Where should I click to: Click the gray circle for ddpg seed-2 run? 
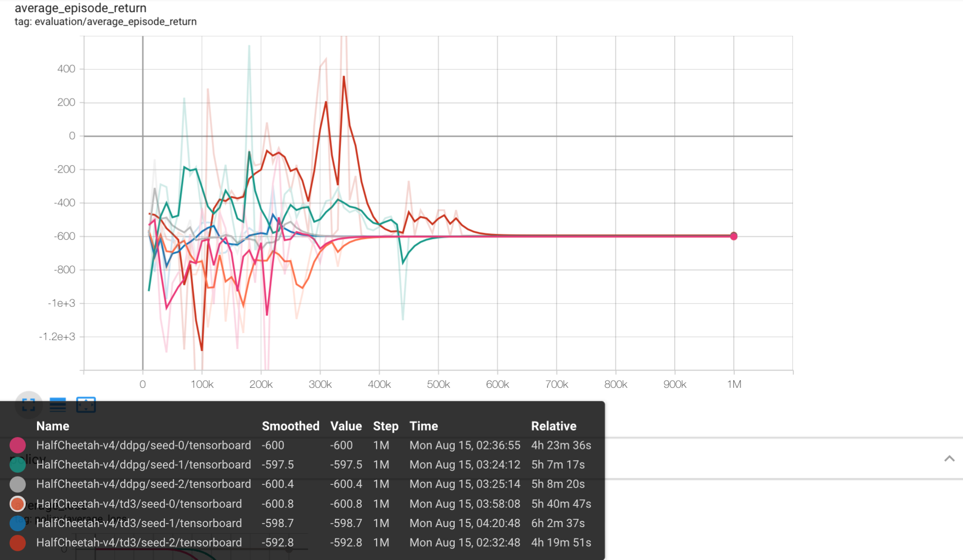click(17, 484)
